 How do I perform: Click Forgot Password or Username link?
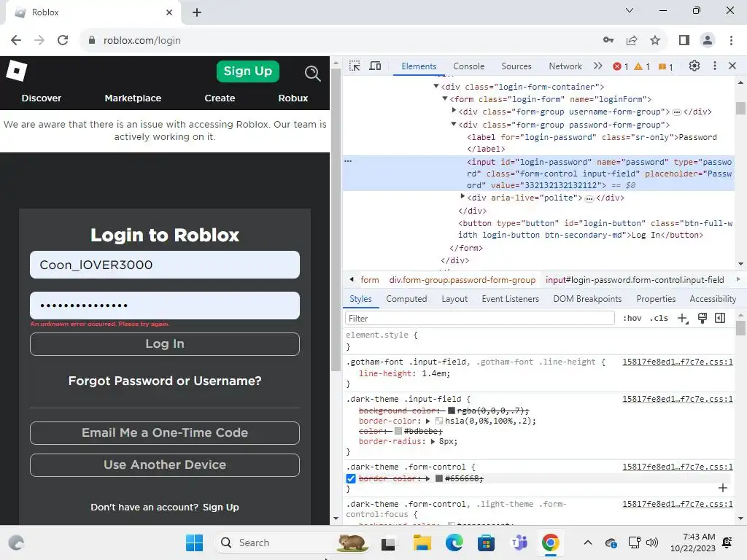(x=165, y=381)
